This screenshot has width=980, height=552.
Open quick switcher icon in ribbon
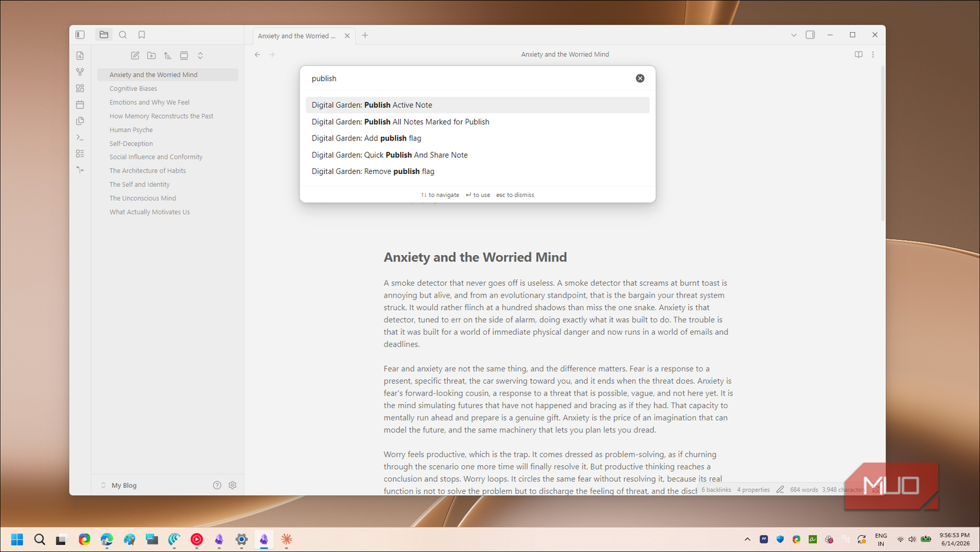[80, 56]
